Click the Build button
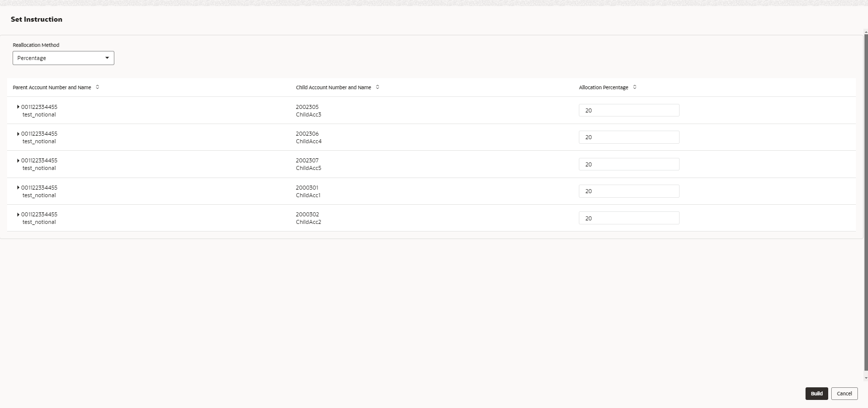This screenshot has height=408, width=868. [817, 393]
